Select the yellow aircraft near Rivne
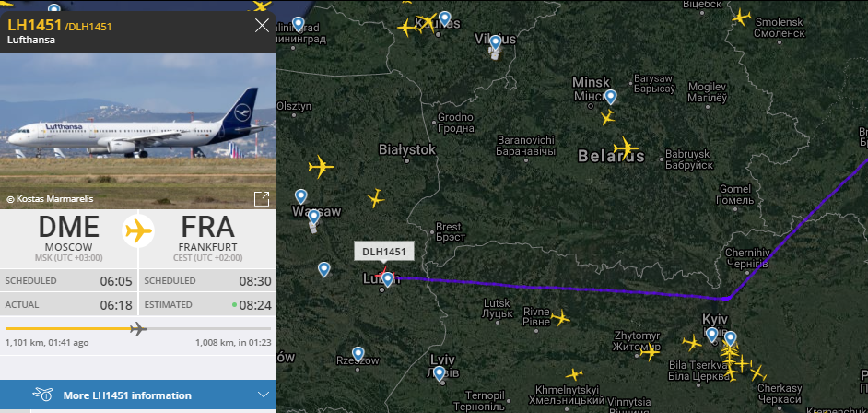 pyautogui.click(x=560, y=318)
